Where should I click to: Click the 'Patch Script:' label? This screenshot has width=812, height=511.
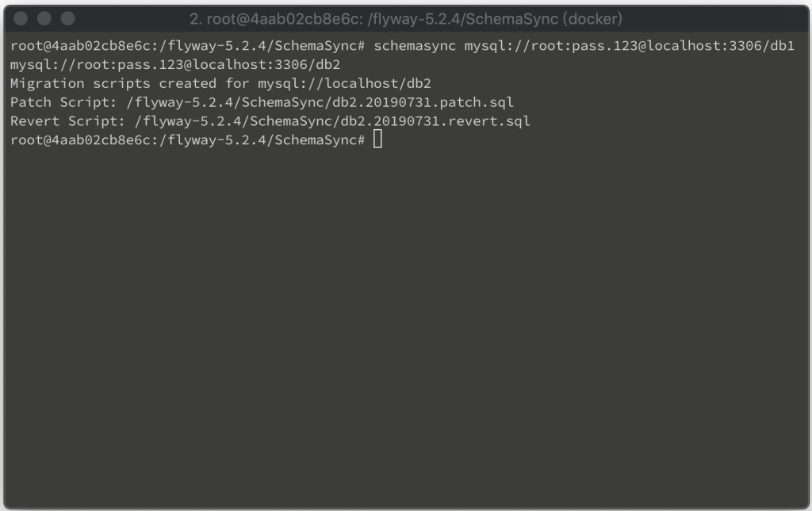pos(63,102)
